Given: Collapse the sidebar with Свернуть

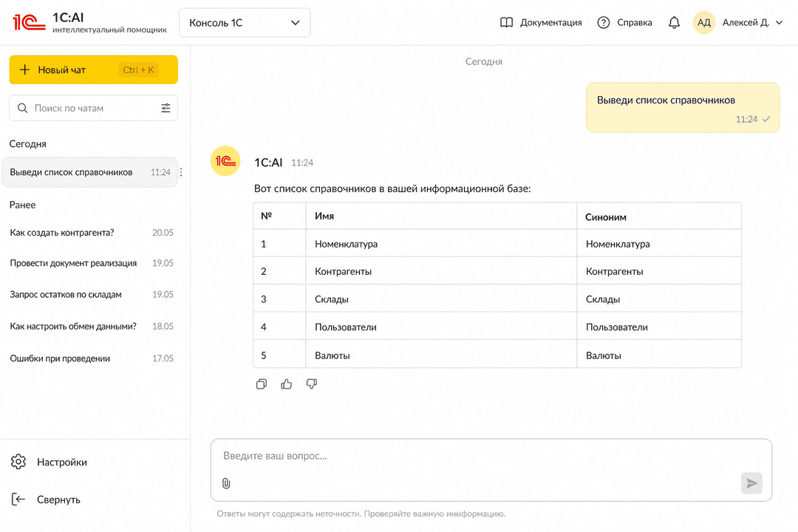Looking at the screenshot, I should (45, 499).
